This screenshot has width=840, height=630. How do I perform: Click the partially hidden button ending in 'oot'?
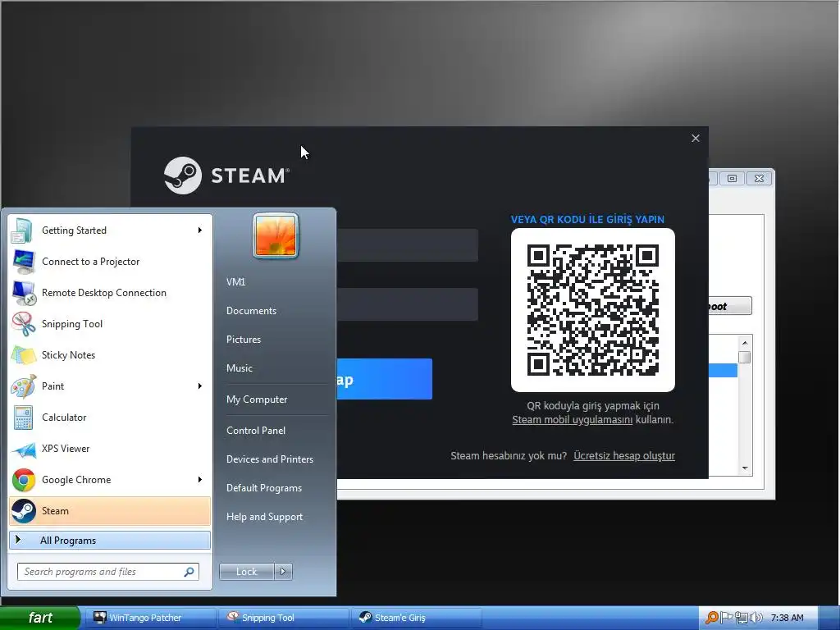tap(730, 307)
